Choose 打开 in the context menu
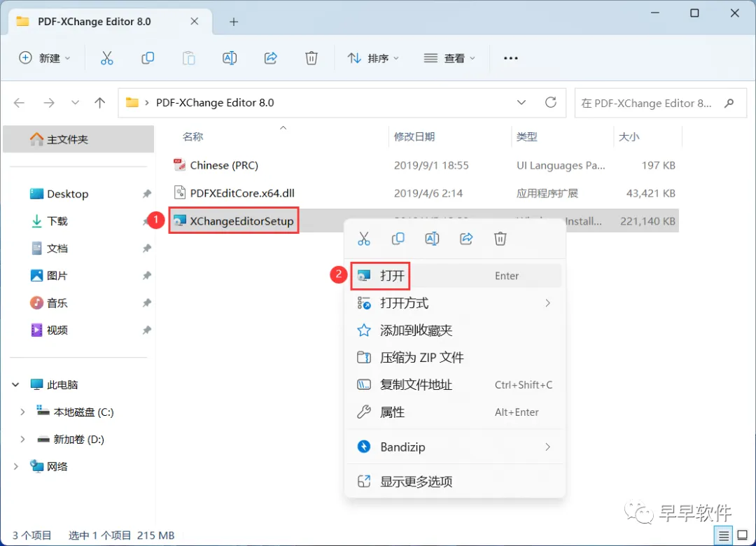 (455, 276)
